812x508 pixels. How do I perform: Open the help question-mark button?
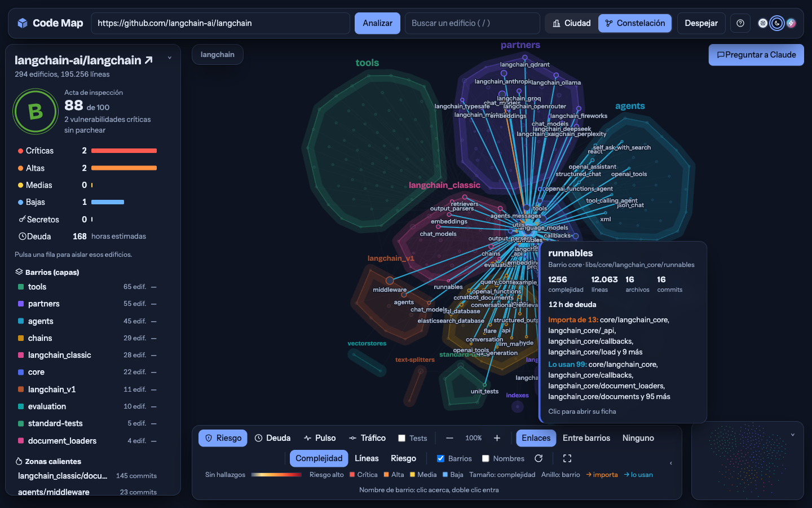tap(740, 23)
